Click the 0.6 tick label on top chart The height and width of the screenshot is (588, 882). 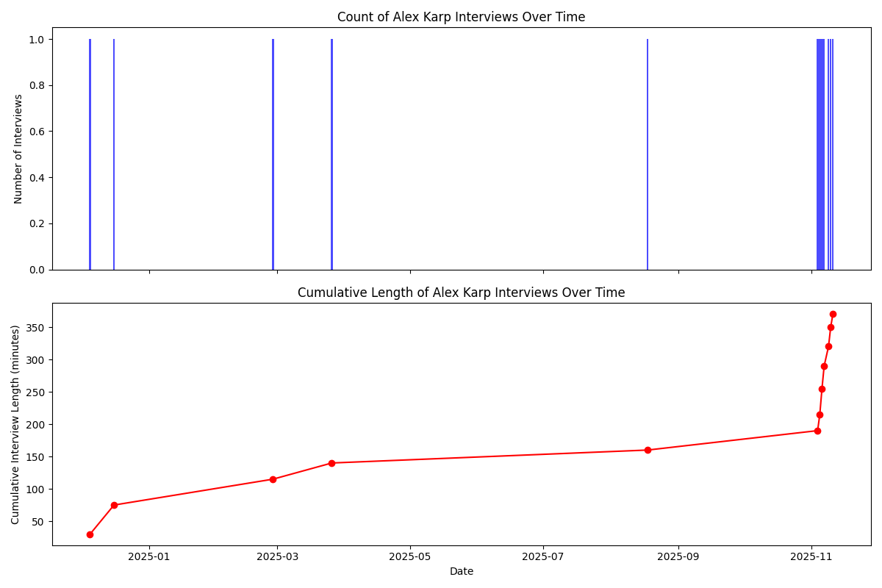[x=37, y=132]
